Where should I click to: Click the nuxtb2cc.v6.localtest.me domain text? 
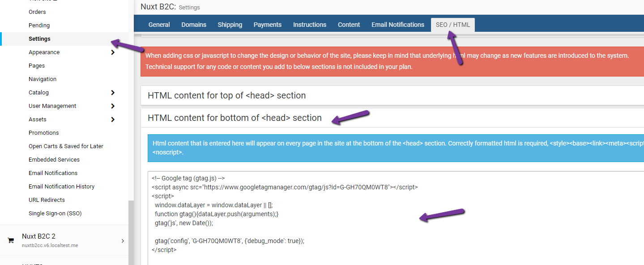tap(50, 245)
